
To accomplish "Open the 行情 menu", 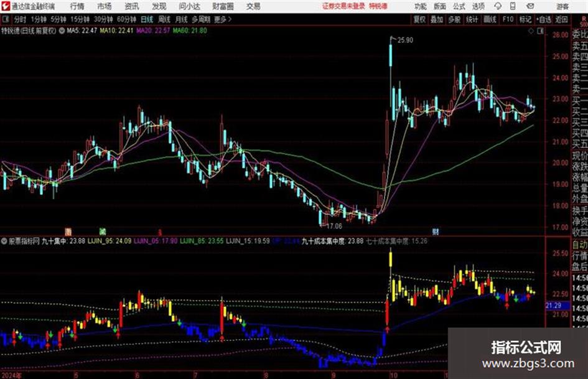I will [x=77, y=6].
